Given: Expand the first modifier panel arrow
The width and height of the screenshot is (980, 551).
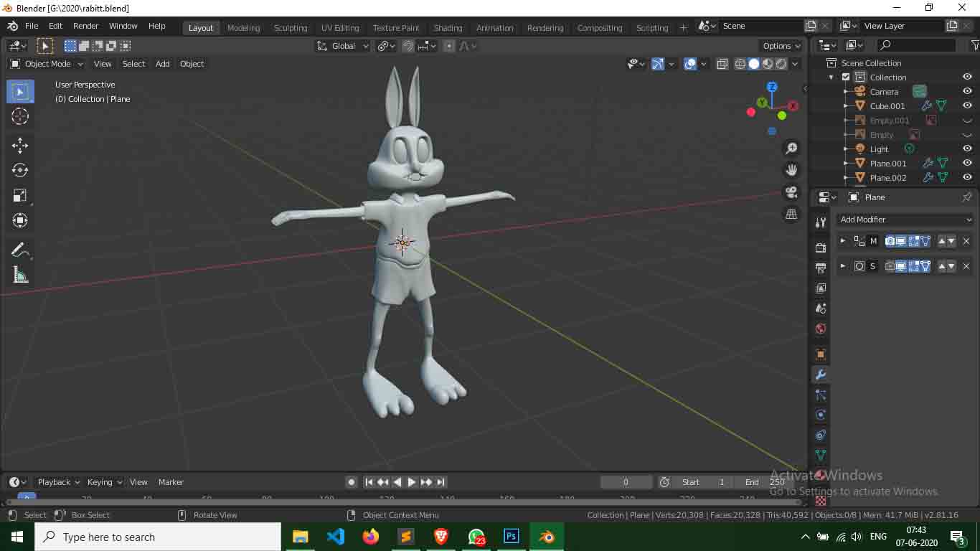Looking at the screenshot, I should tap(843, 241).
